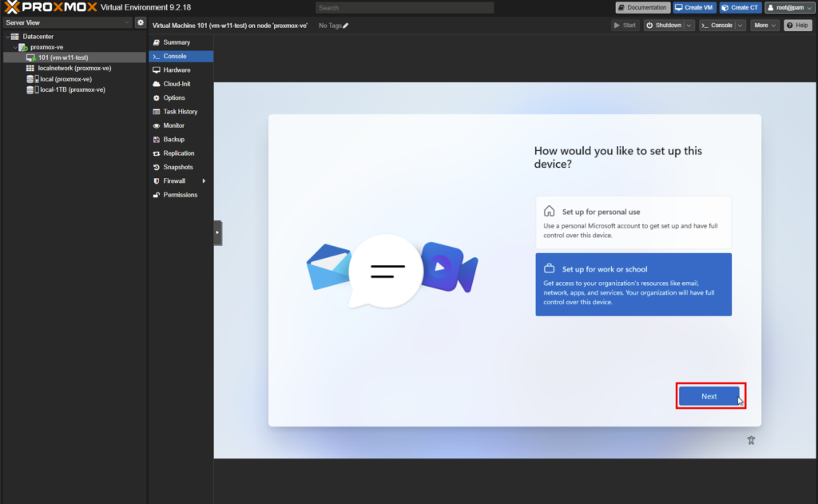Open Task History
Viewport: 818px width, 504px height.
pos(181,112)
